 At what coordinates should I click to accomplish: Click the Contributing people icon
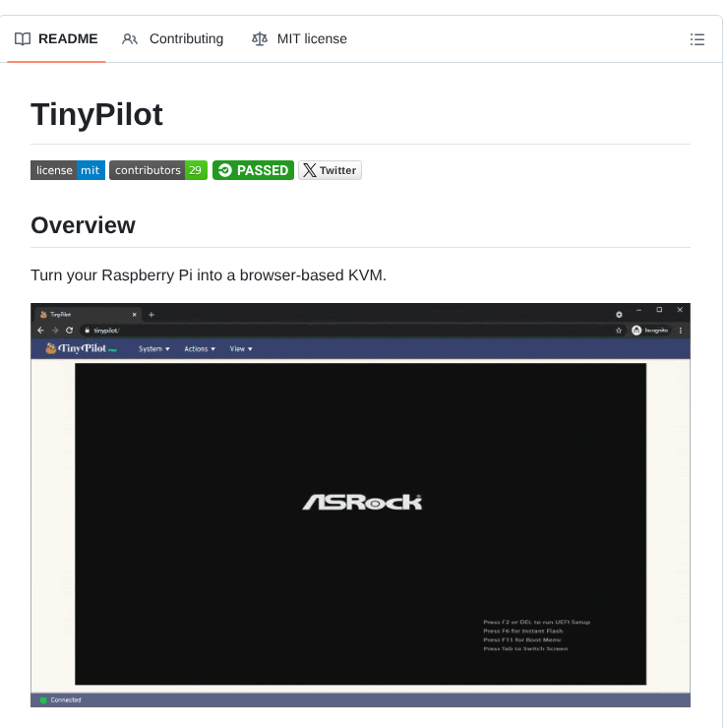tap(130, 39)
